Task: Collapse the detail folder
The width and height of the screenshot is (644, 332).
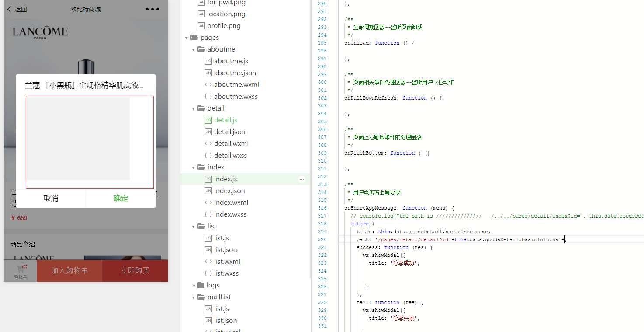Action: (x=194, y=109)
